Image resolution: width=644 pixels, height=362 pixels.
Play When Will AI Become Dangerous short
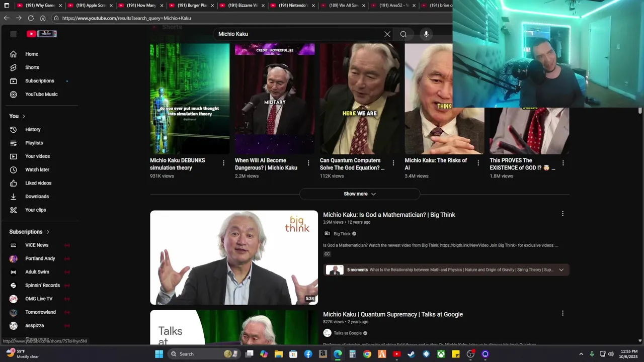tap(275, 99)
